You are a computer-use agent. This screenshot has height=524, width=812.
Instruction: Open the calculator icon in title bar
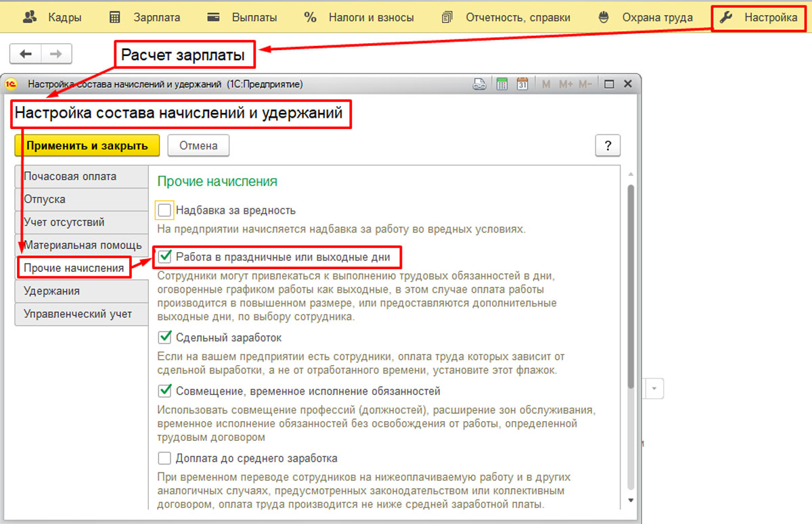point(502,85)
